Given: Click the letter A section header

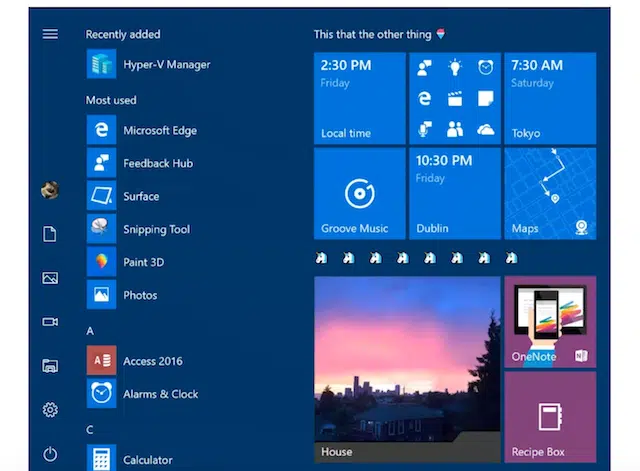Looking at the screenshot, I should (x=90, y=330).
